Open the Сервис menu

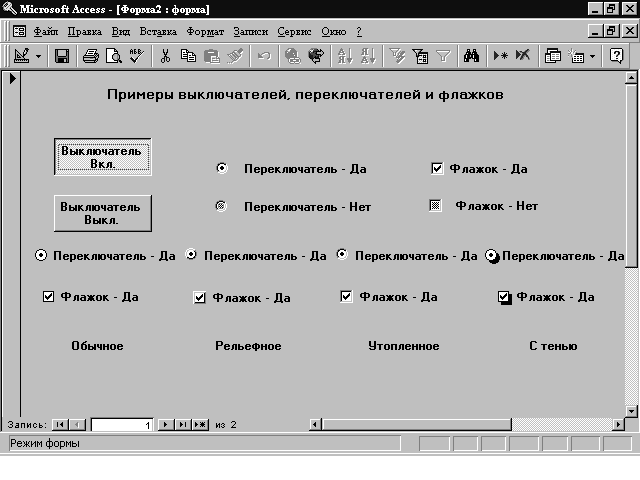pos(294,31)
